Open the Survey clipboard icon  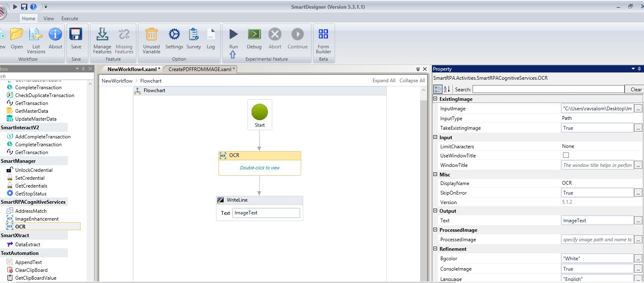click(193, 35)
